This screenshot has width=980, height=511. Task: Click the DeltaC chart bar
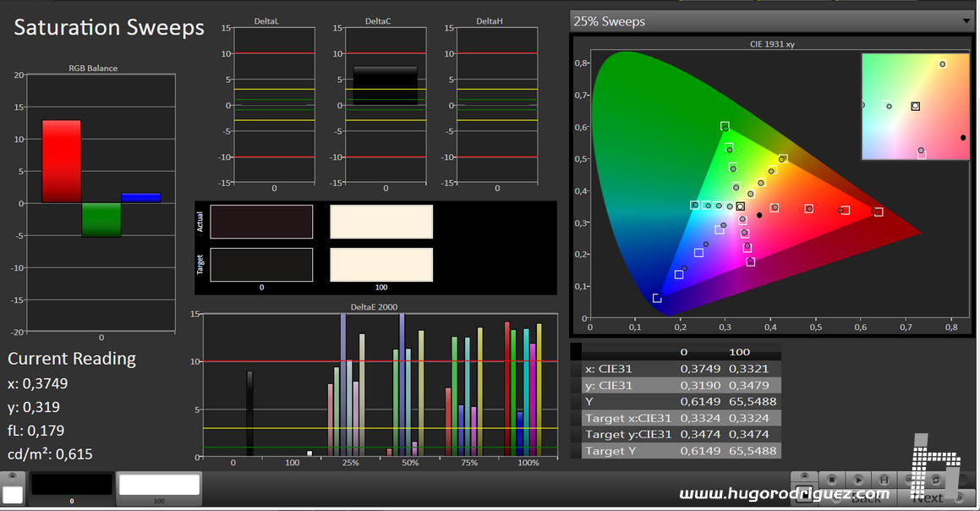point(386,85)
